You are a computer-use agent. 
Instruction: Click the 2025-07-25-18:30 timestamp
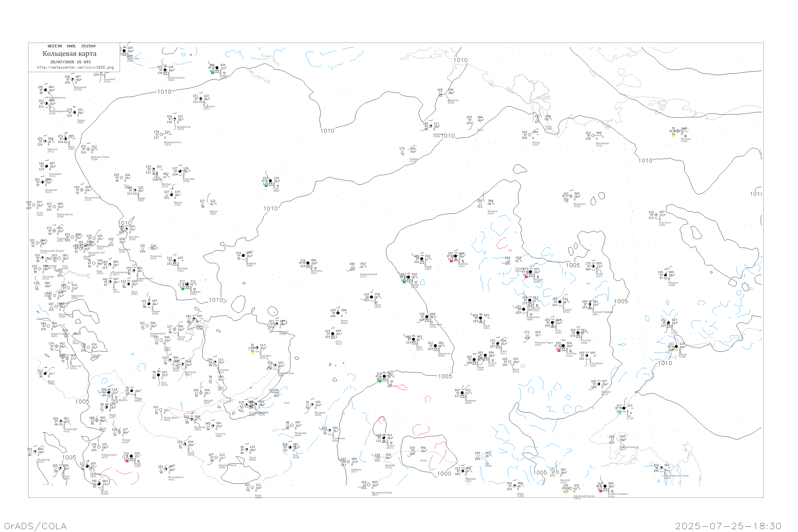[x=728, y=526]
